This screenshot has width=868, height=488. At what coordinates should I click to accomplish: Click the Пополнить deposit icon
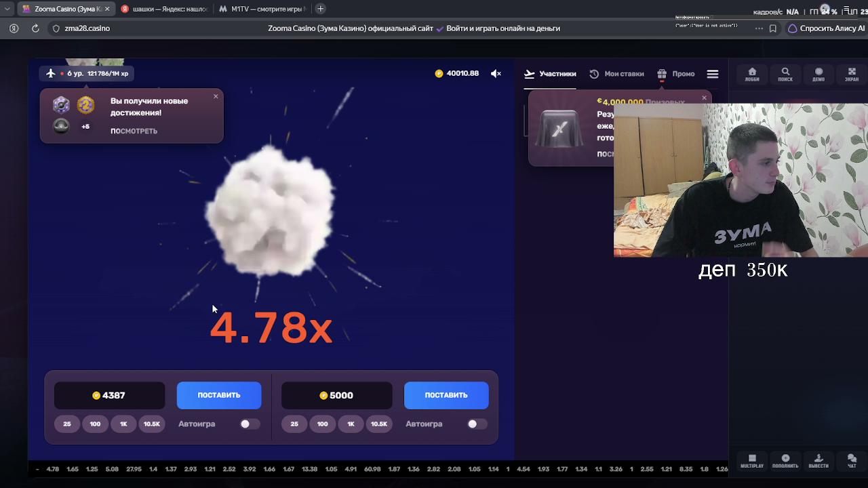click(785, 461)
